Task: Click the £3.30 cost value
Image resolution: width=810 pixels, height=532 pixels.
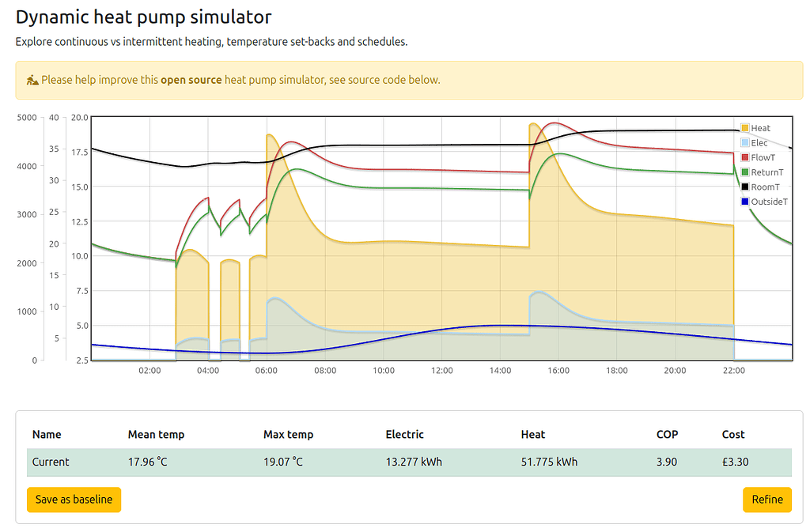Action: coord(735,462)
